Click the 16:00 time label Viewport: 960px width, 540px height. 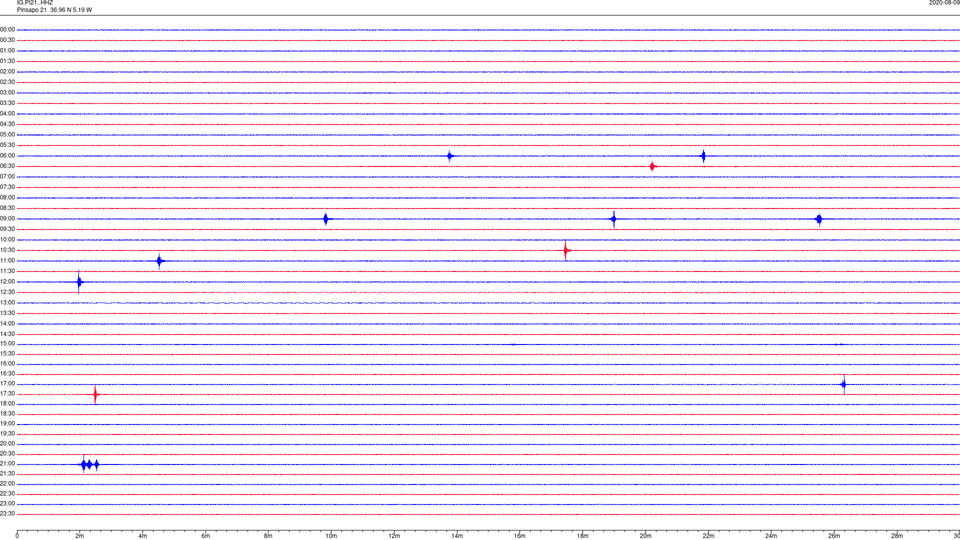coord(7,364)
